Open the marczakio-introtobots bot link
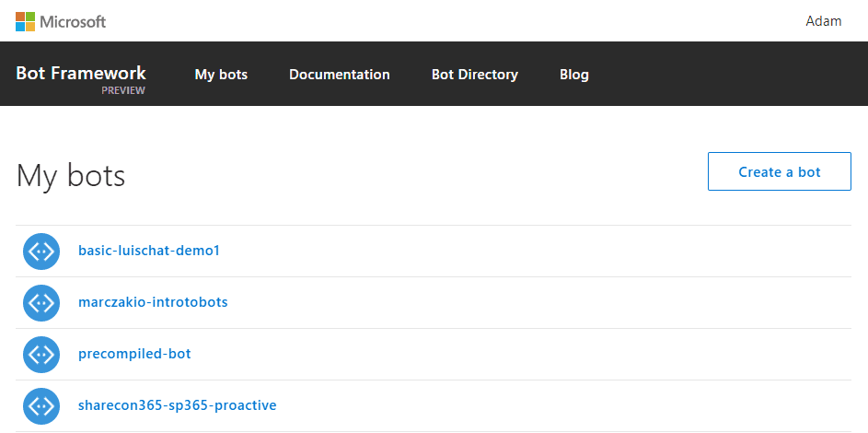 tap(153, 302)
